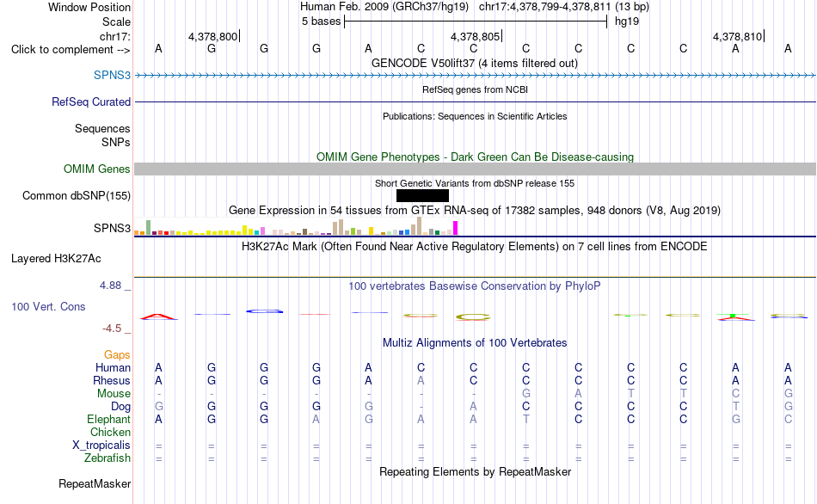The image size is (817, 504).
Task: Click Short Genetic Variants dbSNP 155 title
Action: [475, 183]
